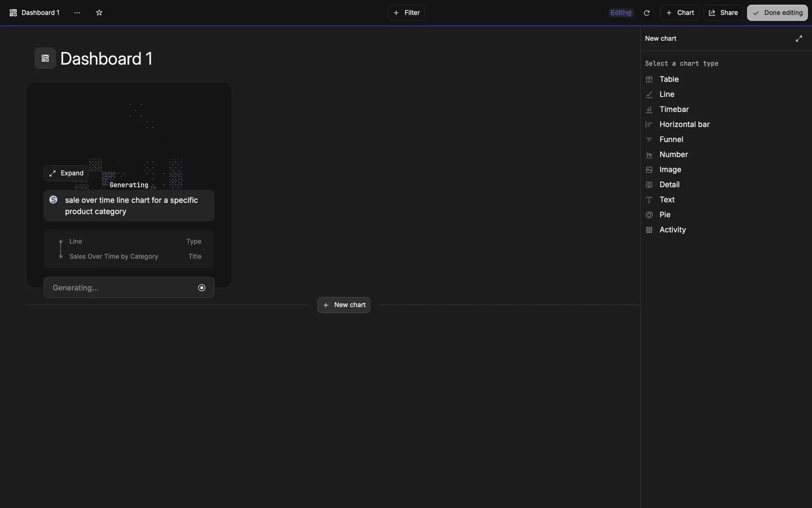Click the New chart button below the card
812x508 pixels.
[344, 305]
